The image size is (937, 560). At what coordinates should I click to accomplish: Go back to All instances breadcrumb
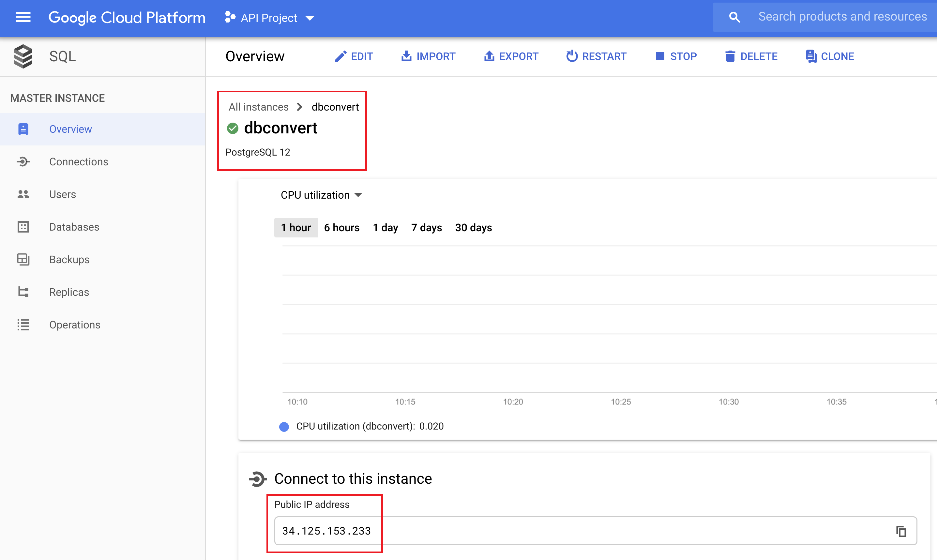[259, 107]
